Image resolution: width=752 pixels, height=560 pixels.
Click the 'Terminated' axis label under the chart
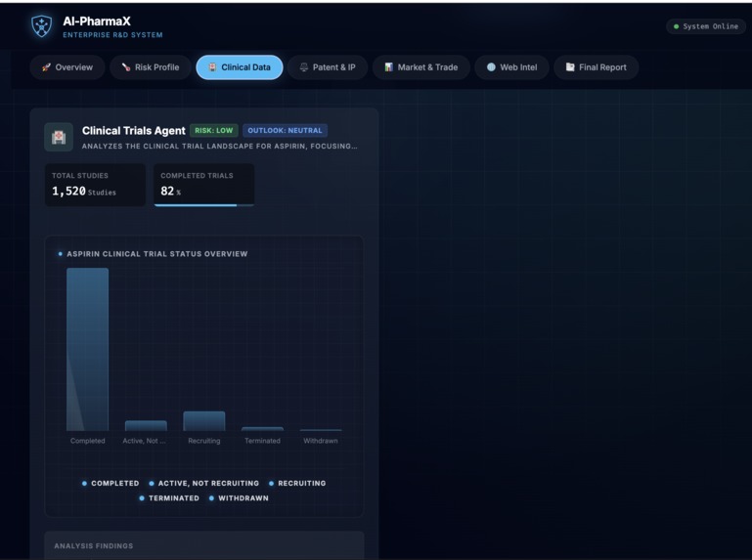262,441
